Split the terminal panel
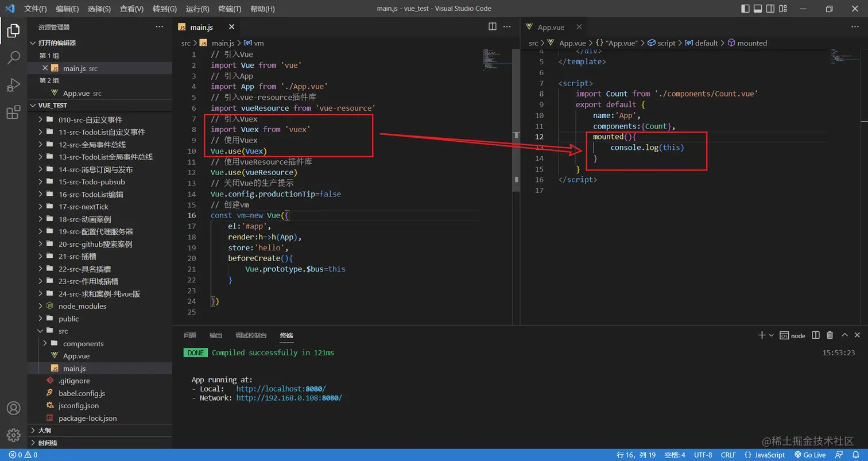868x461 pixels. 816,335
